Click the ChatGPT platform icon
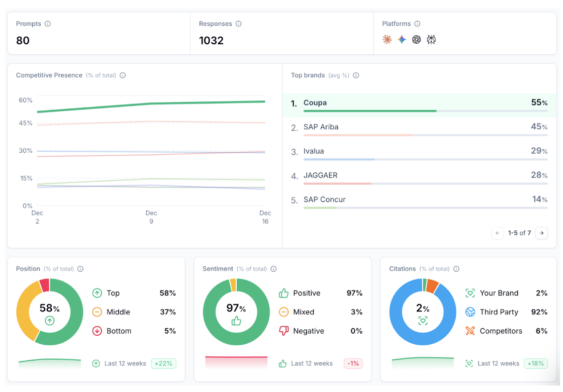The width and height of the screenshot is (563, 392). 416,40
